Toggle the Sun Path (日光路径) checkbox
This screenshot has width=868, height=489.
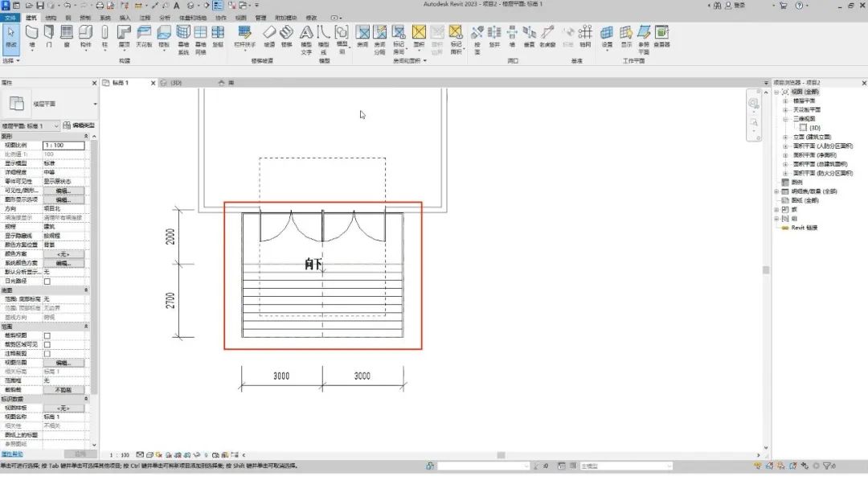pyautogui.click(x=47, y=281)
